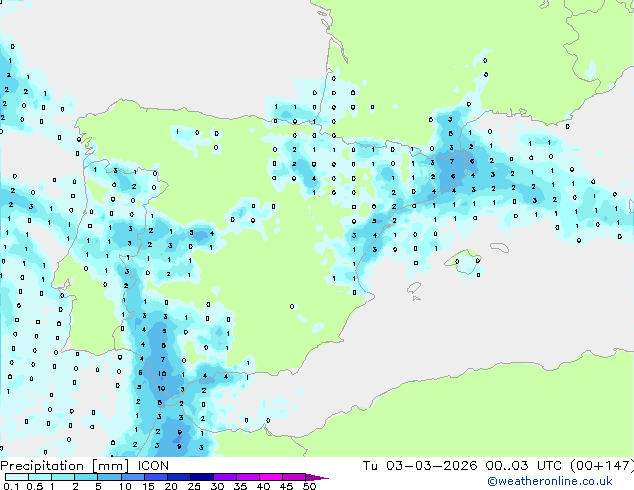This screenshot has height=490, width=634.
Task: Click the over-50 mm legend arrow tip
Action: click(x=317, y=477)
